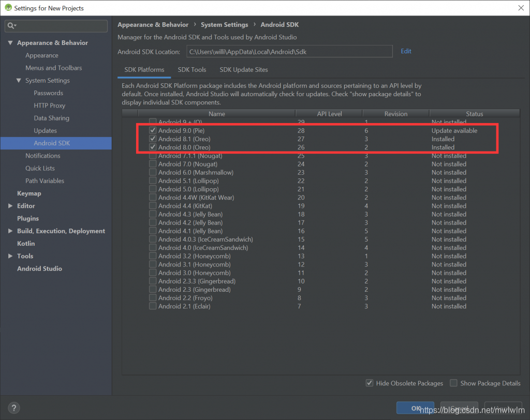Image resolution: width=530 pixels, height=420 pixels.
Task: Click the OK button
Action: tap(416, 408)
